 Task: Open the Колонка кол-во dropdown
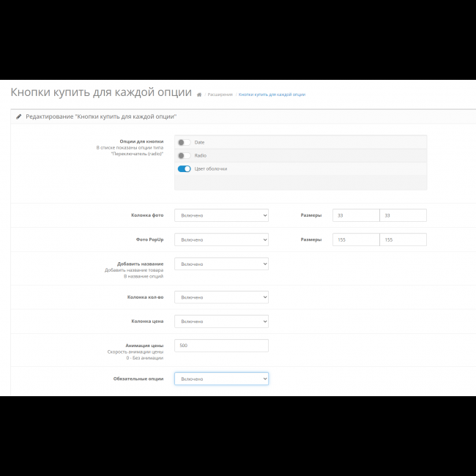click(x=221, y=297)
